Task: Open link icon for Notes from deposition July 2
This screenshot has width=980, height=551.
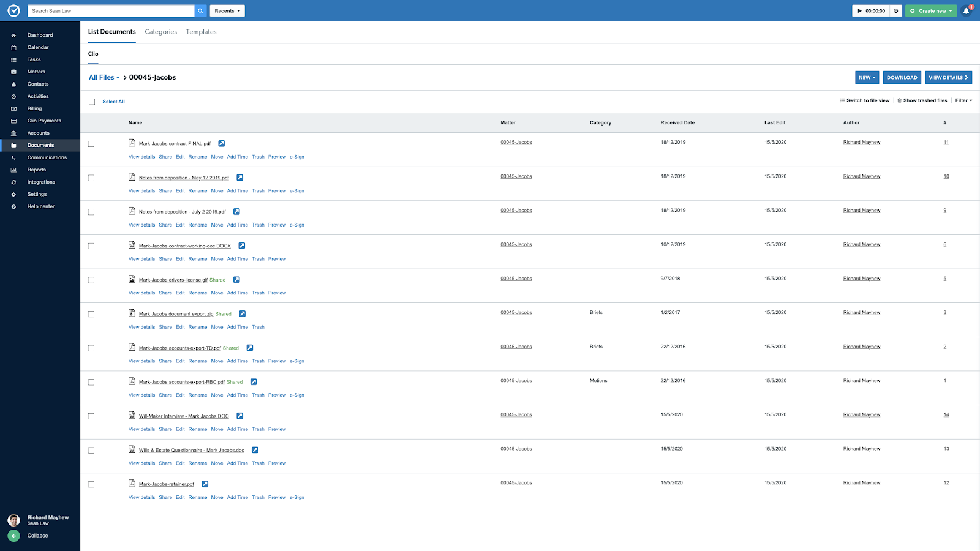Action: coord(236,212)
